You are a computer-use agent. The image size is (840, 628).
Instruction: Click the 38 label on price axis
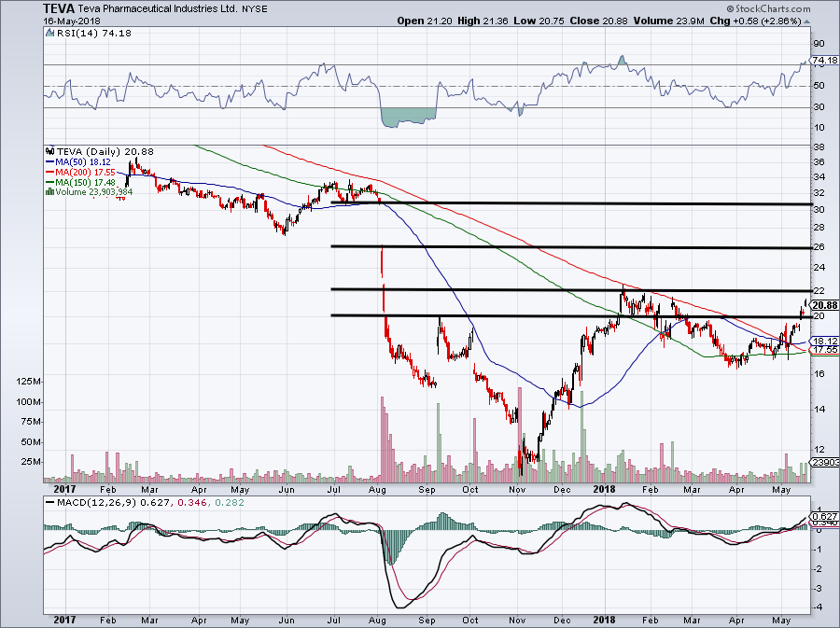click(819, 147)
